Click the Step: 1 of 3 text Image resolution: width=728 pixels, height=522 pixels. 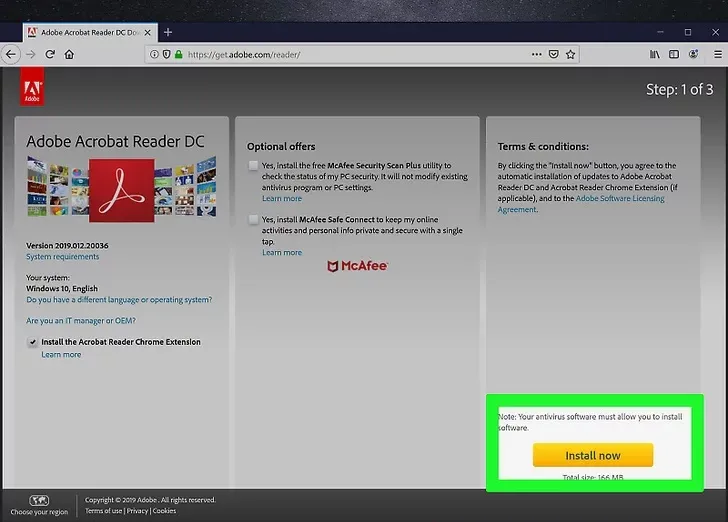[x=679, y=89]
